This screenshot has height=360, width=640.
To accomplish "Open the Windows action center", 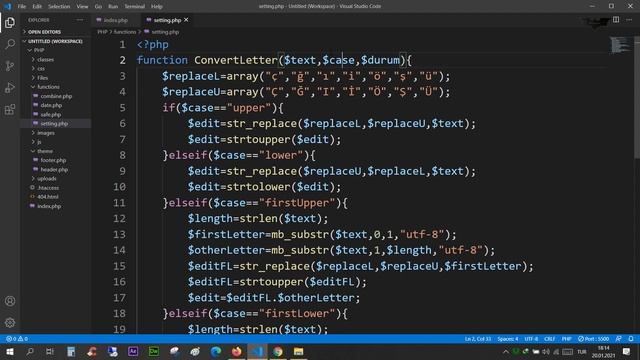I will pos(627,351).
